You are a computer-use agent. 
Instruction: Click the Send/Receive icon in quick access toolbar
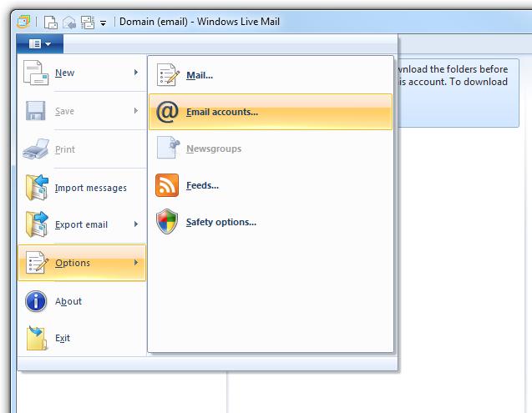pyautogui.click(x=87, y=22)
